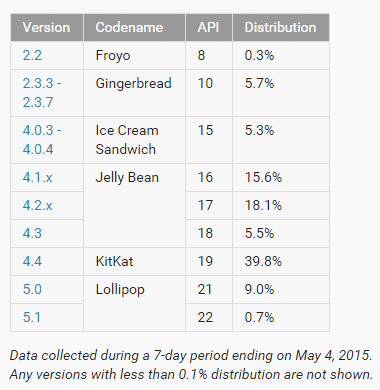Select the 18.1% distribution cell
The image size is (380, 390).
[x=281, y=205]
